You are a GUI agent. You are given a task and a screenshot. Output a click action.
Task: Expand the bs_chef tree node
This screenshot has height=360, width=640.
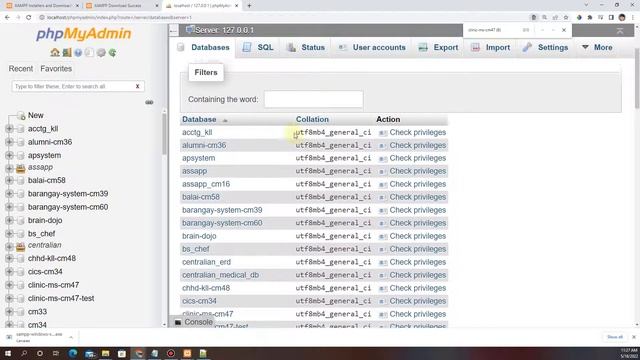9,233
